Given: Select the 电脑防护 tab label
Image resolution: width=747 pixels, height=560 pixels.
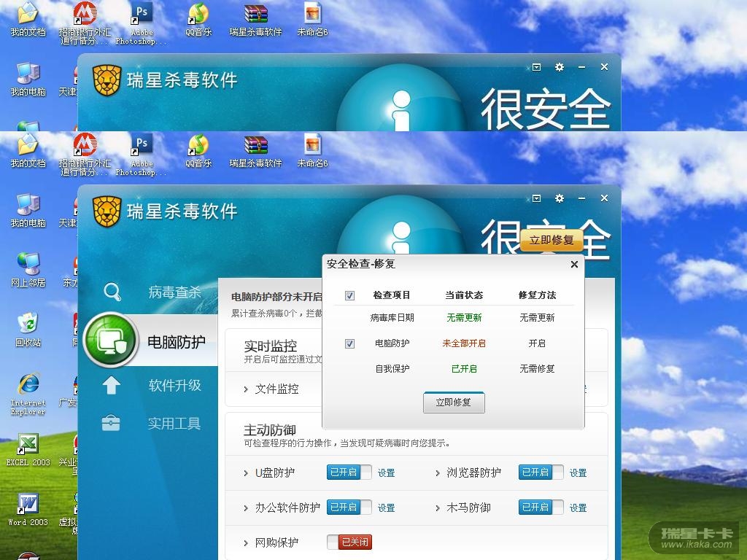Looking at the screenshot, I should tap(177, 341).
